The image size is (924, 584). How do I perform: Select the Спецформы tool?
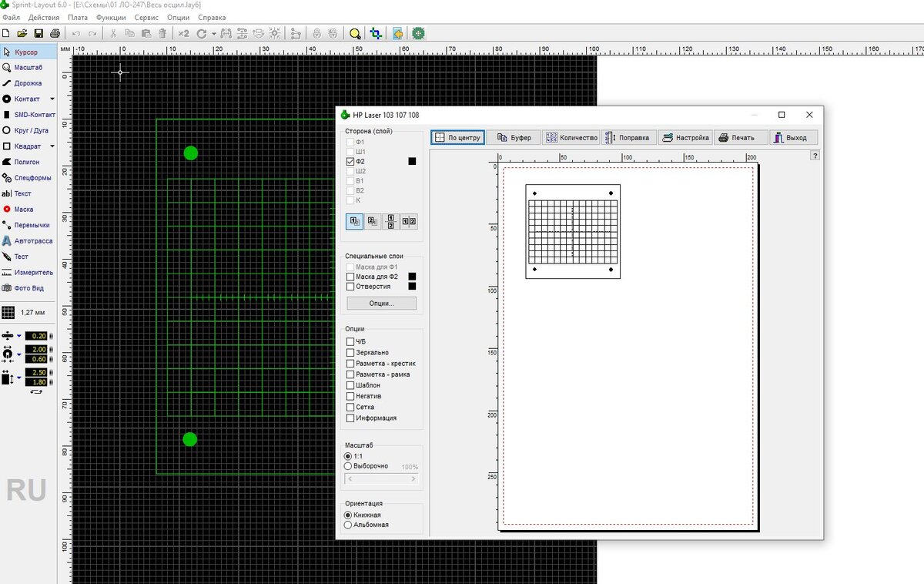pos(28,178)
